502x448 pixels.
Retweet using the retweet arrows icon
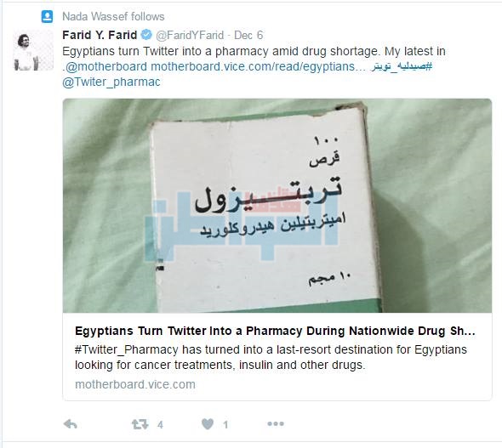[x=140, y=424]
